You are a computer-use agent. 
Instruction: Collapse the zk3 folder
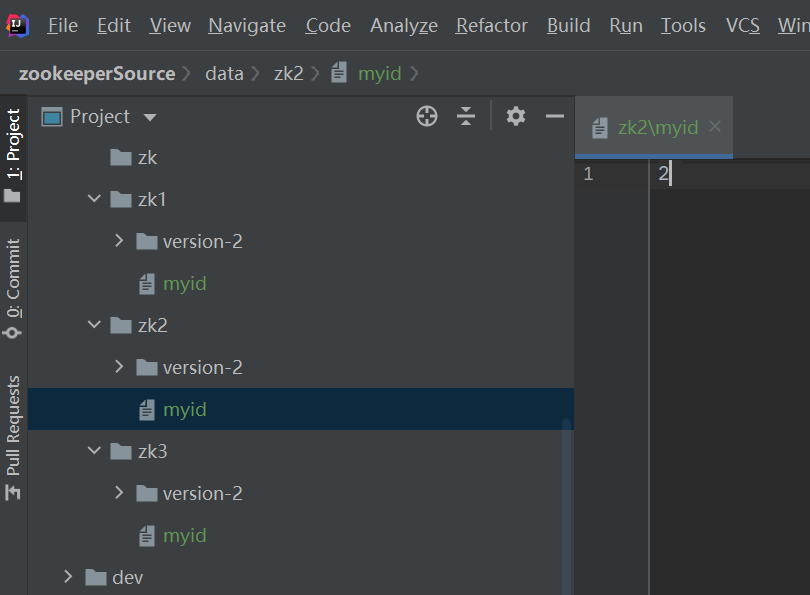coord(94,451)
